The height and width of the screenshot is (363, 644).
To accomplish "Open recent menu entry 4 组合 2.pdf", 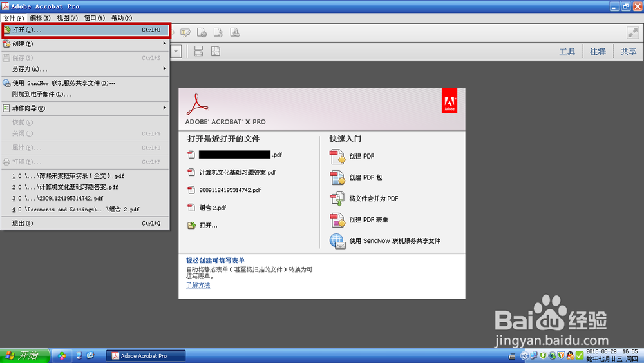I will coord(86,210).
